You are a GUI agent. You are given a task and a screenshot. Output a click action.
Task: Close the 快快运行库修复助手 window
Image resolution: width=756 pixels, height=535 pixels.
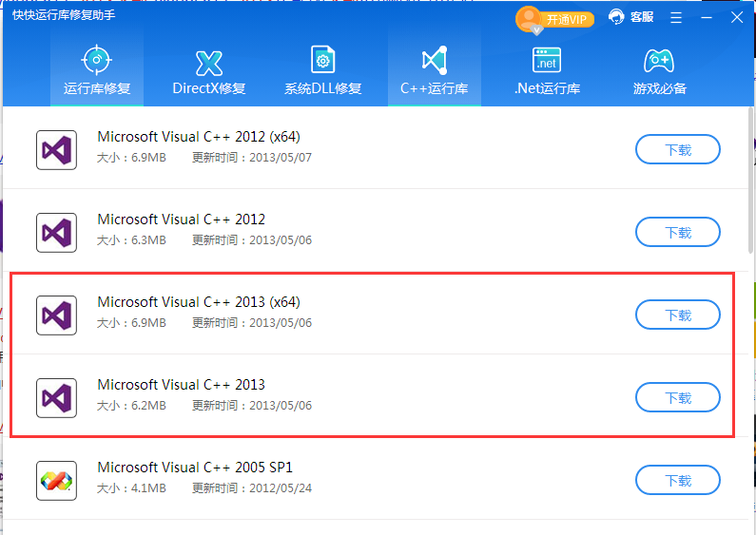737,18
